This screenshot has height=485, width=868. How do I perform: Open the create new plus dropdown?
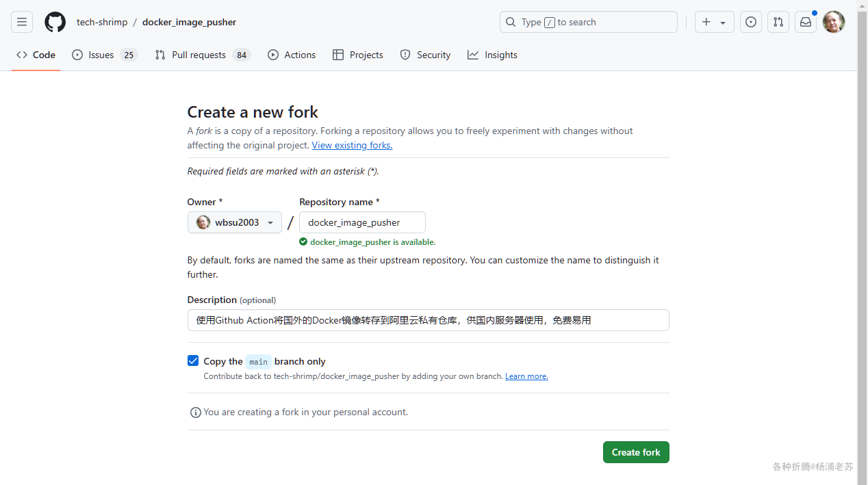714,22
